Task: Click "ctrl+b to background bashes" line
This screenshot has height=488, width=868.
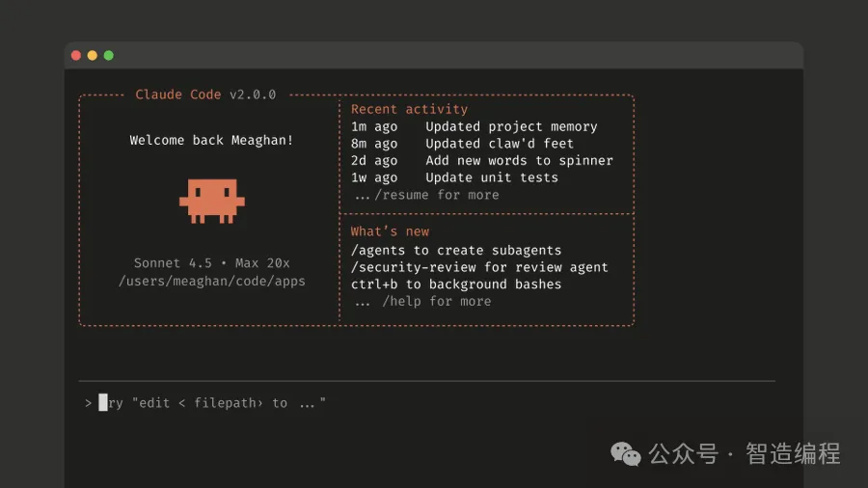Action: tap(456, 285)
